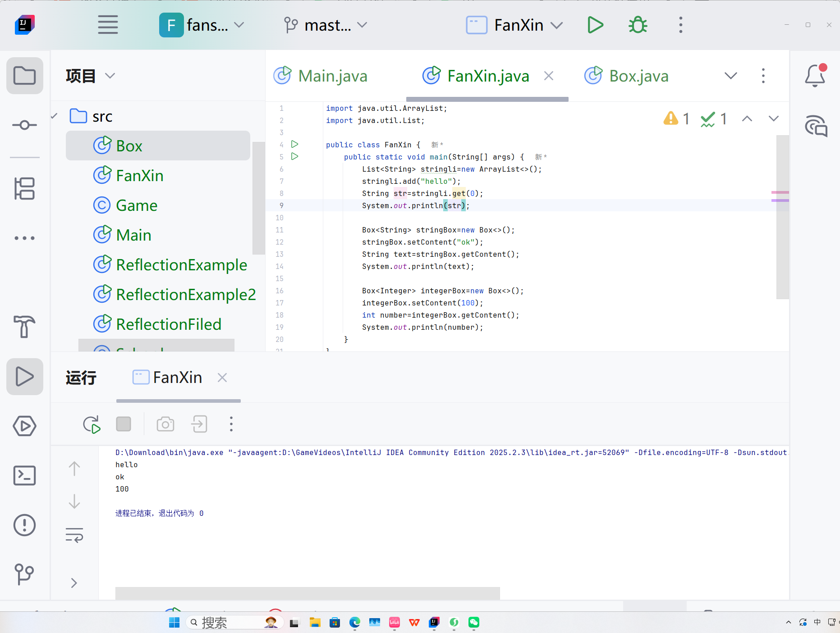
Task: Click the Windows taskbar search box
Action: pyautogui.click(x=234, y=623)
